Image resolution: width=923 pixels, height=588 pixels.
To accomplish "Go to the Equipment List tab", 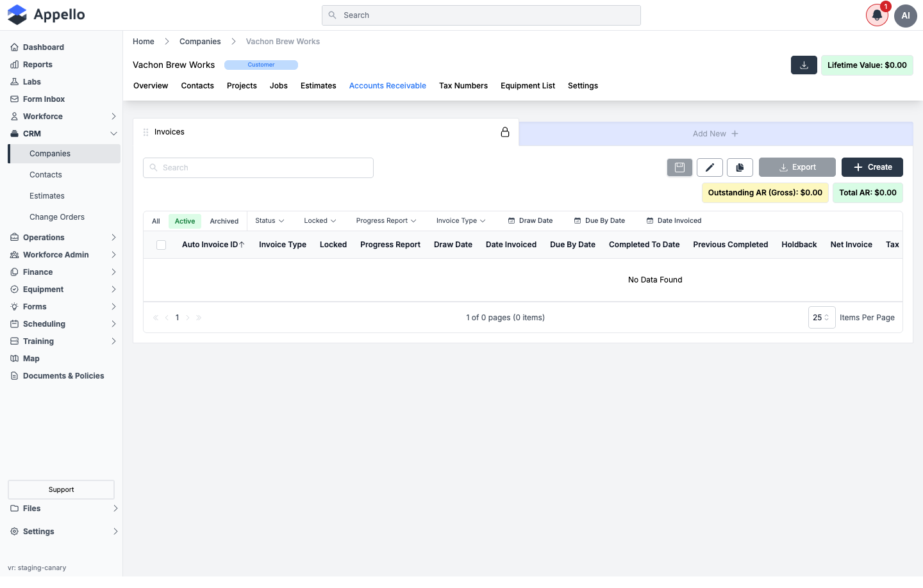I will tap(528, 86).
